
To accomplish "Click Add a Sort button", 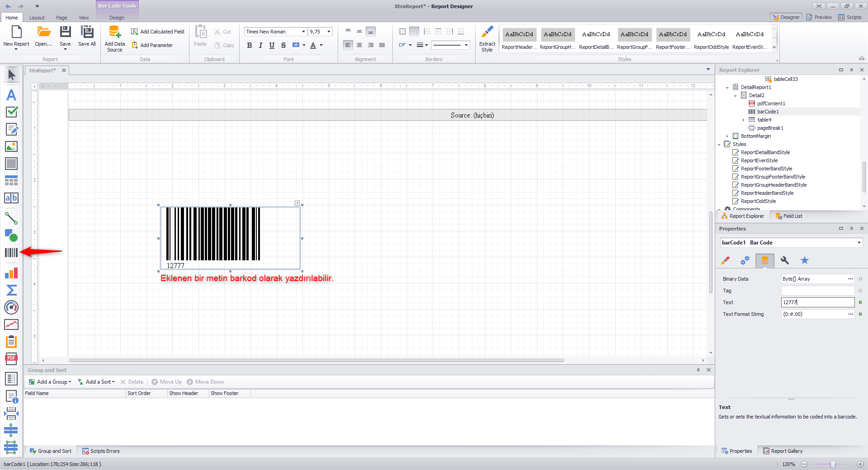I will (x=96, y=382).
